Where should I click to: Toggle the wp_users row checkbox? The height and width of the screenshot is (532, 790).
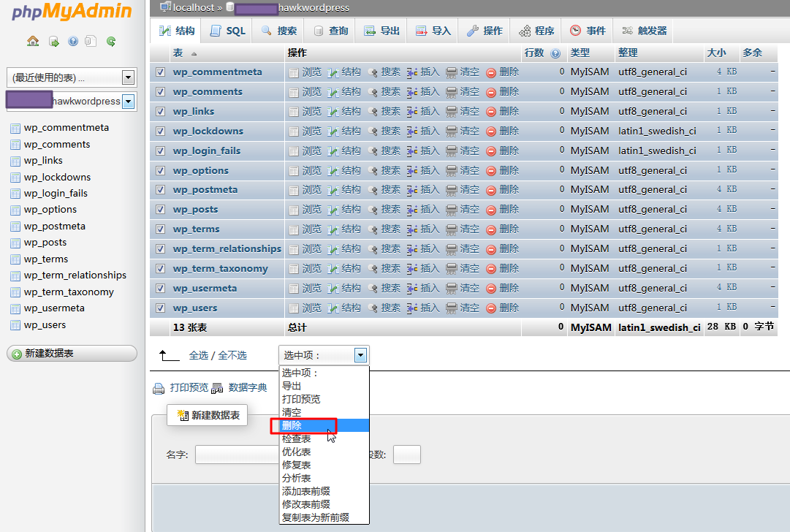click(160, 308)
